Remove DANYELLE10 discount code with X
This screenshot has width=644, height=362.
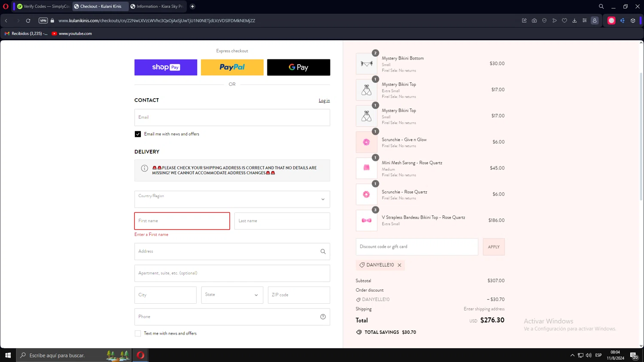pyautogui.click(x=399, y=265)
